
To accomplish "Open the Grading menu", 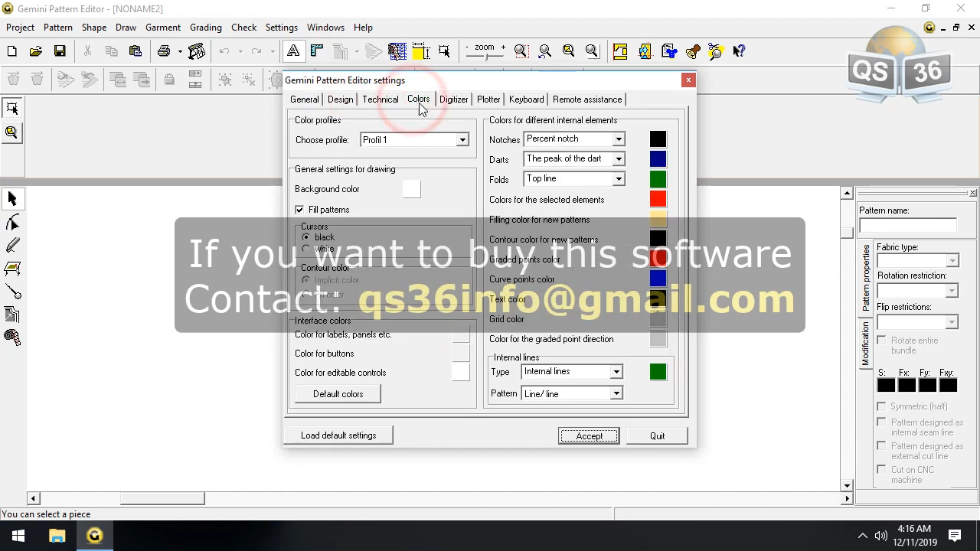I will [x=205, y=28].
